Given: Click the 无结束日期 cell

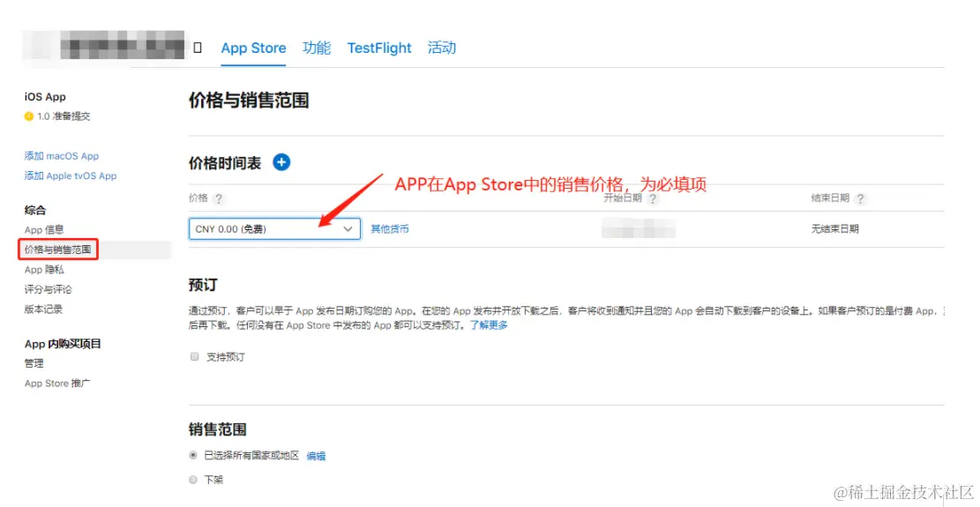Looking at the screenshot, I should tap(834, 229).
